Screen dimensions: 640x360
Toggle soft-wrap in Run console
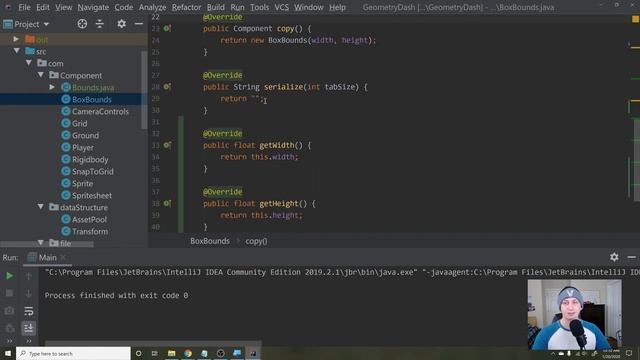(29, 311)
